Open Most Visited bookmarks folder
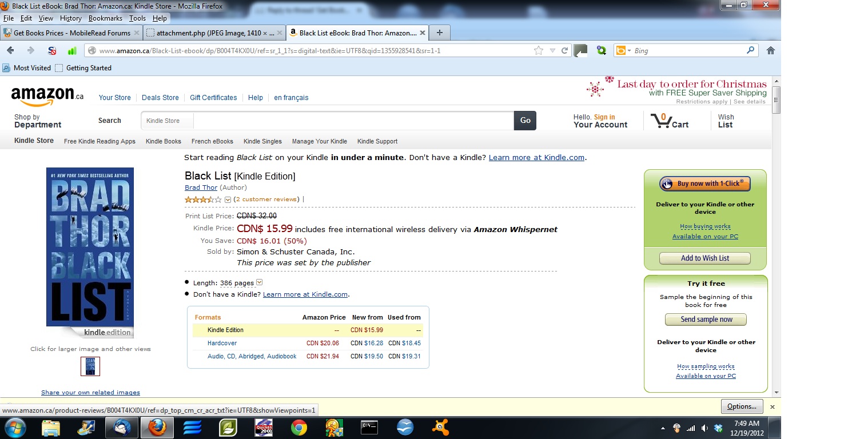Image resolution: width=868 pixels, height=439 pixels. click(26, 68)
